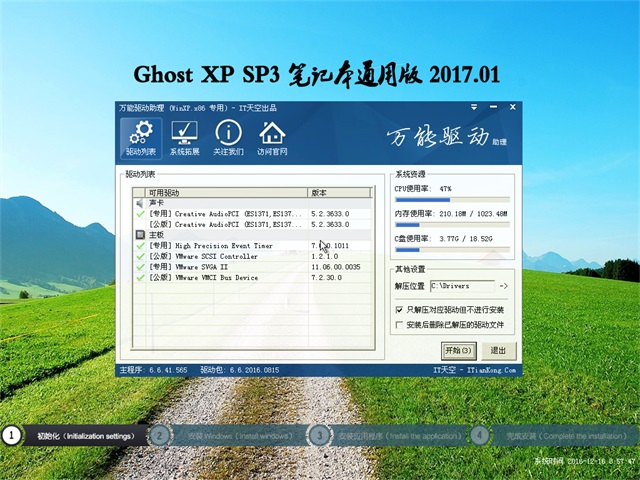Open the 关注我们 info icon
The width and height of the screenshot is (640, 480).
point(228,138)
